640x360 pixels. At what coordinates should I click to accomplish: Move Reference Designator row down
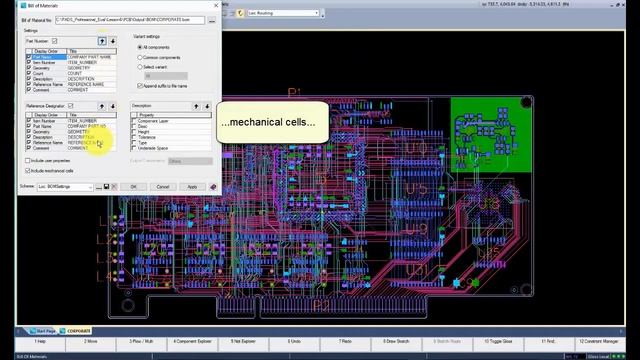coord(113,106)
